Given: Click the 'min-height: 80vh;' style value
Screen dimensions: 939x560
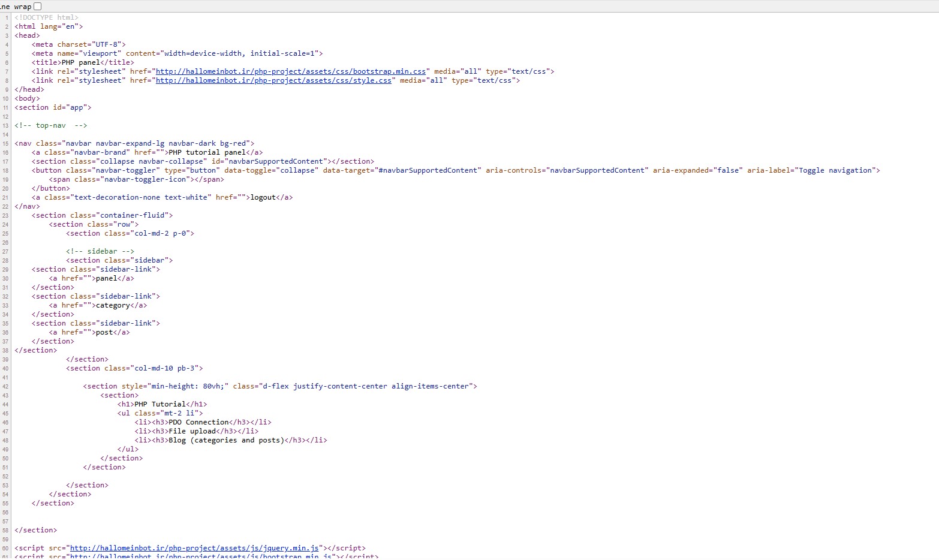Looking at the screenshot, I should point(188,386).
